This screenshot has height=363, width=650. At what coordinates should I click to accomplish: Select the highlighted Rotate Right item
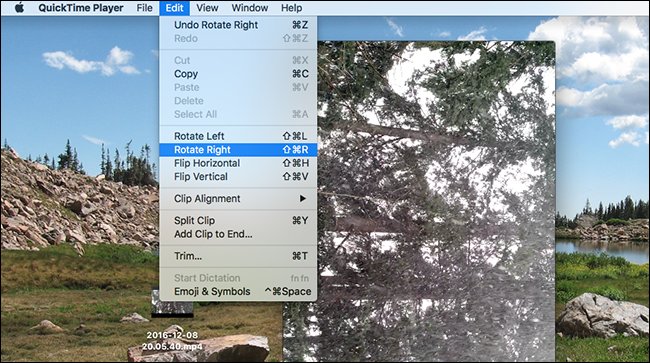238,150
